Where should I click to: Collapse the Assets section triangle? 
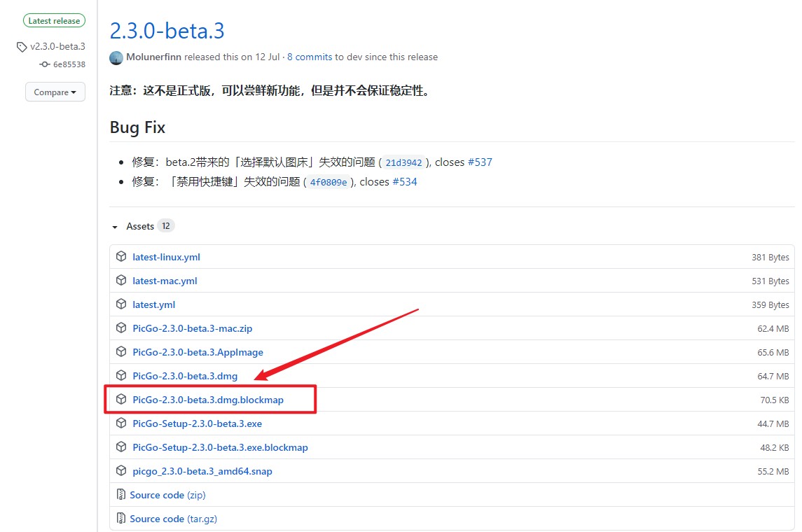(115, 227)
